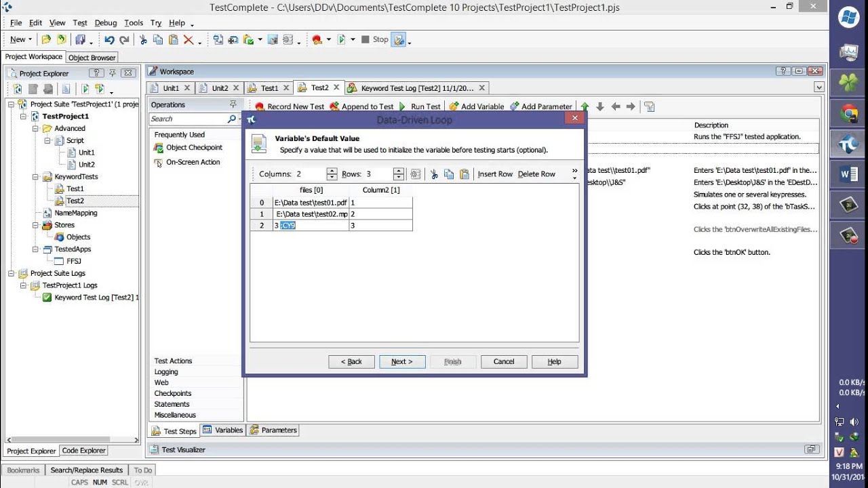The image size is (868, 488).
Task: Switch to the Code Explorer tab
Action: (83, 451)
